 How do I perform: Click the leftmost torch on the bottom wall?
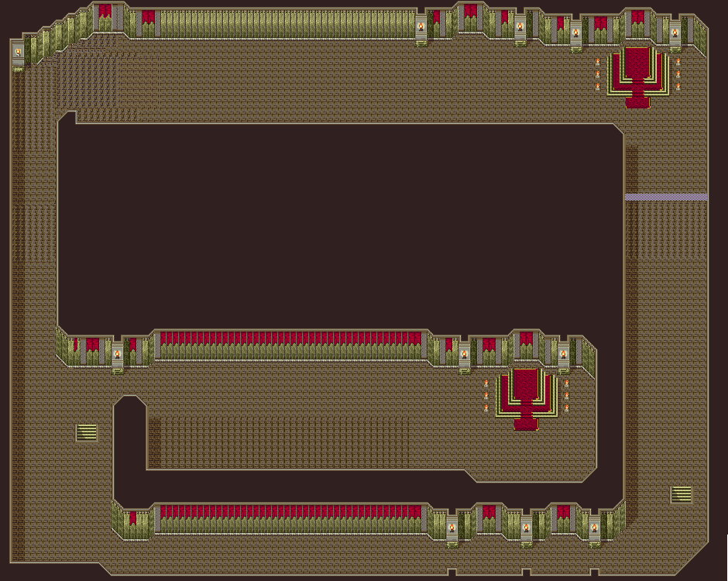452,528
